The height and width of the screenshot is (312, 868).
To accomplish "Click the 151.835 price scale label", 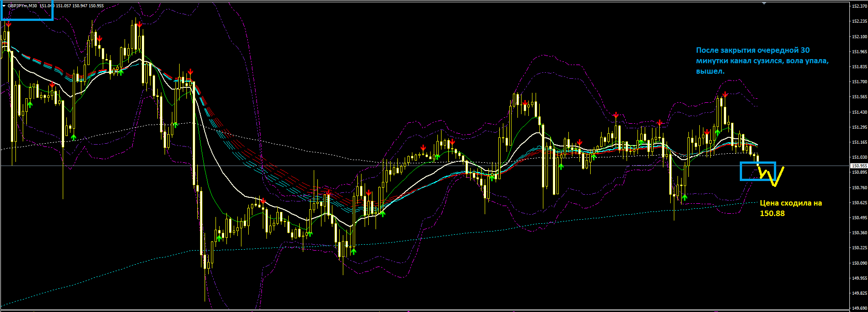I will pos(859,66).
